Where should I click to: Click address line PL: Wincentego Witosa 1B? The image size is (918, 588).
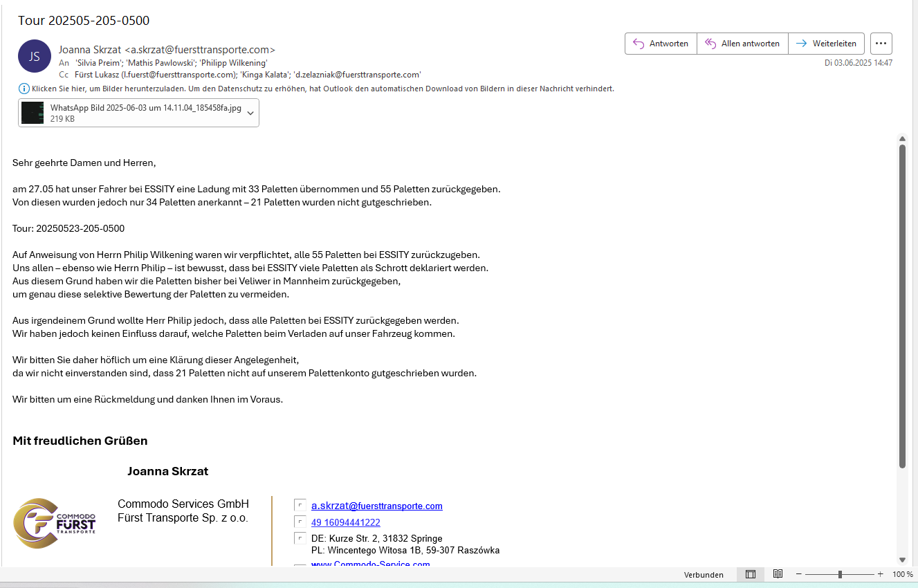click(x=405, y=551)
